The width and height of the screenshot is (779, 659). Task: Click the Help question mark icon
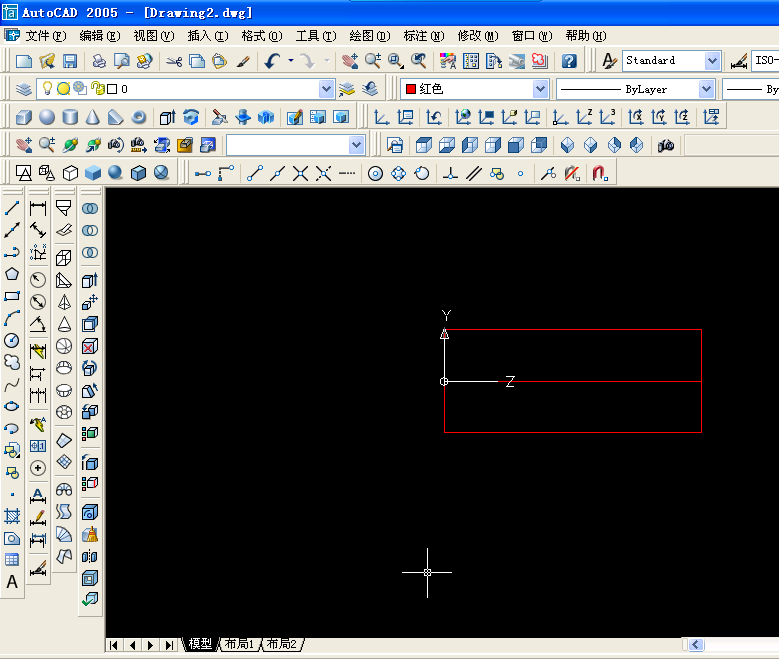point(569,61)
